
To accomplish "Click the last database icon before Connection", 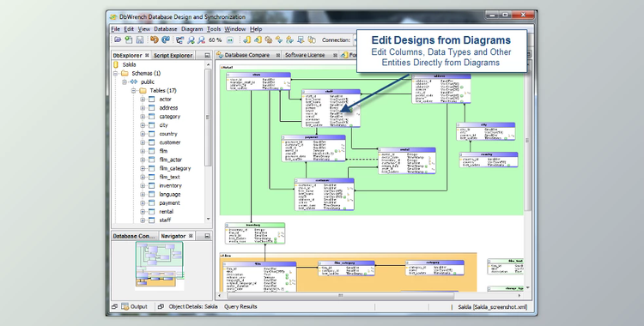I will click(x=312, y=39).
